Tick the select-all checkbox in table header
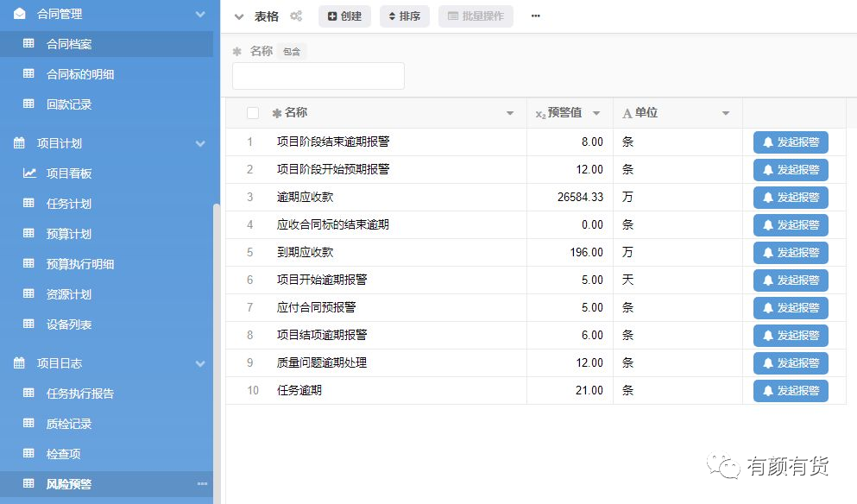The height and width of the screenshot is (504, 857). [253, 113]
